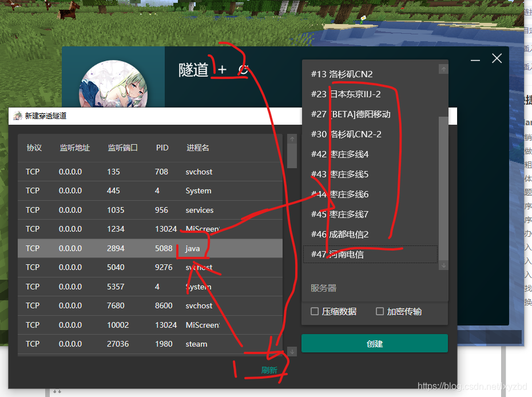Image resolution: width=532 pixels, height=397 pixels.
Task: Enable the 加密传输 checkbox
Action: point(380,311)
